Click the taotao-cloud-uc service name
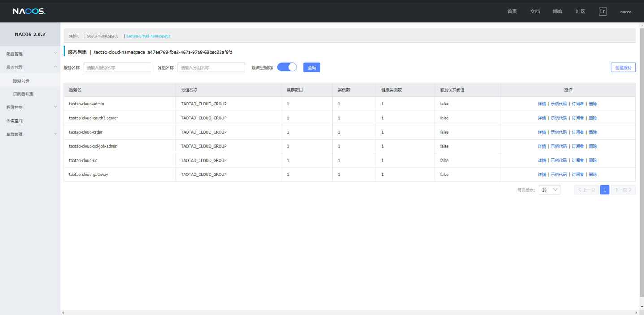 83,161
